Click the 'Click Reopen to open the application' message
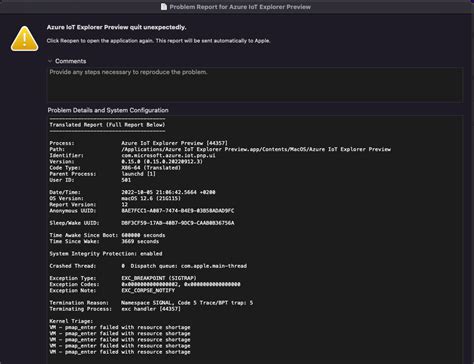 pos(158,41)
